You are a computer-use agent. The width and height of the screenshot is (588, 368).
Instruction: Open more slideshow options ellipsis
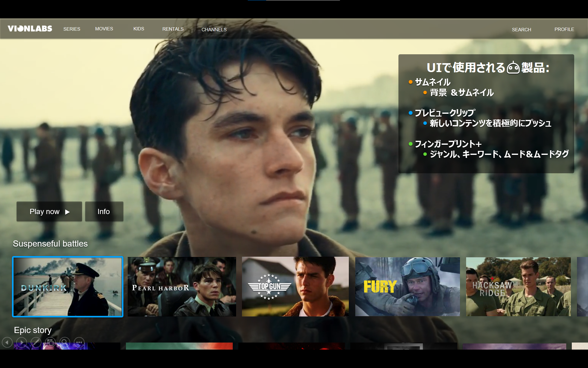click(x=79, y=342)
